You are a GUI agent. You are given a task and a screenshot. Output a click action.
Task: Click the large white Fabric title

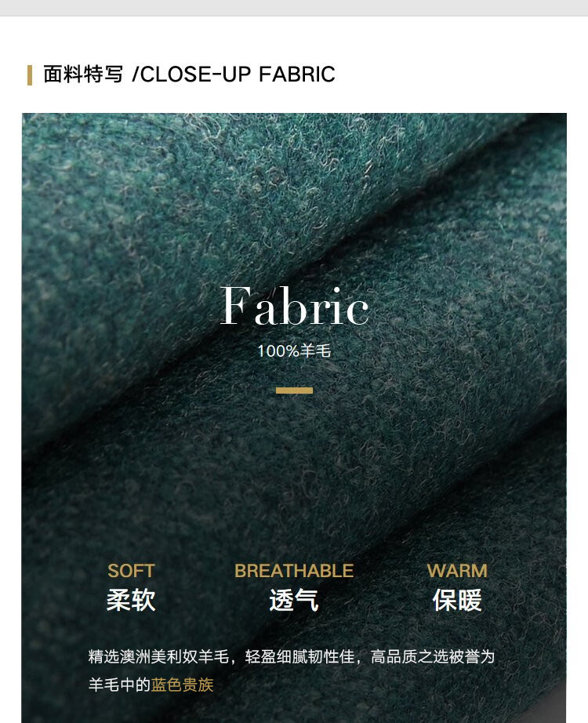pos(294,306)
